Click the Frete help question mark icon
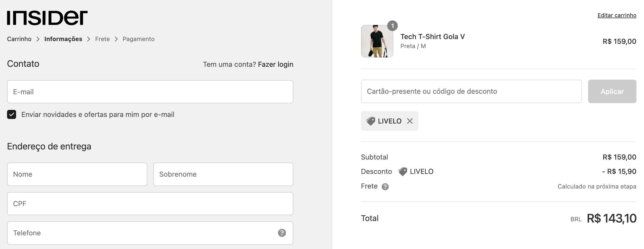Viewport: 644px width, 249px height. (385, 187)
